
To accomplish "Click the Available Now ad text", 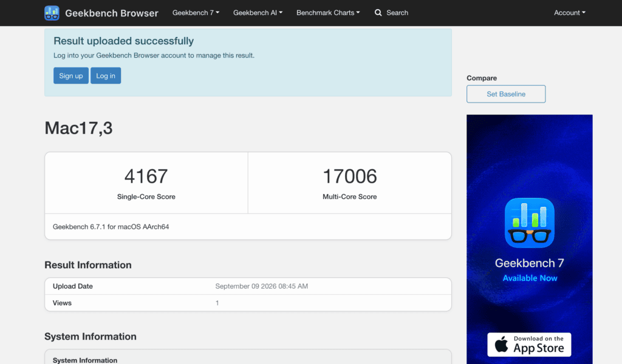I will click(x=530, y=278).
